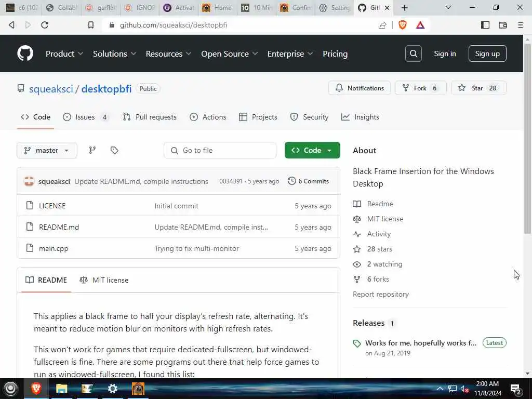Screen dimensions: 532x399
Task: Open the squeaksci owner link
Action: (51, 88)
